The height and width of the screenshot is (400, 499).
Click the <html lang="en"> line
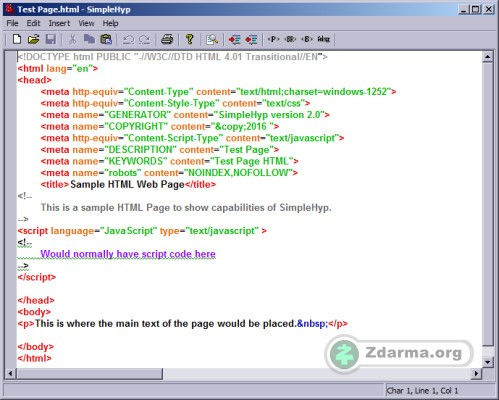tap(58, 69)
